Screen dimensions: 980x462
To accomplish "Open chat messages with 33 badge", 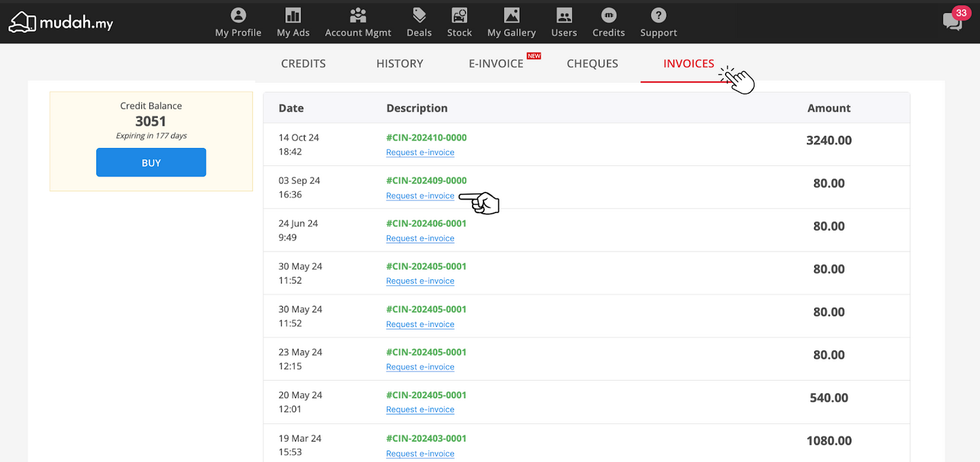I will tap(952, 21).
